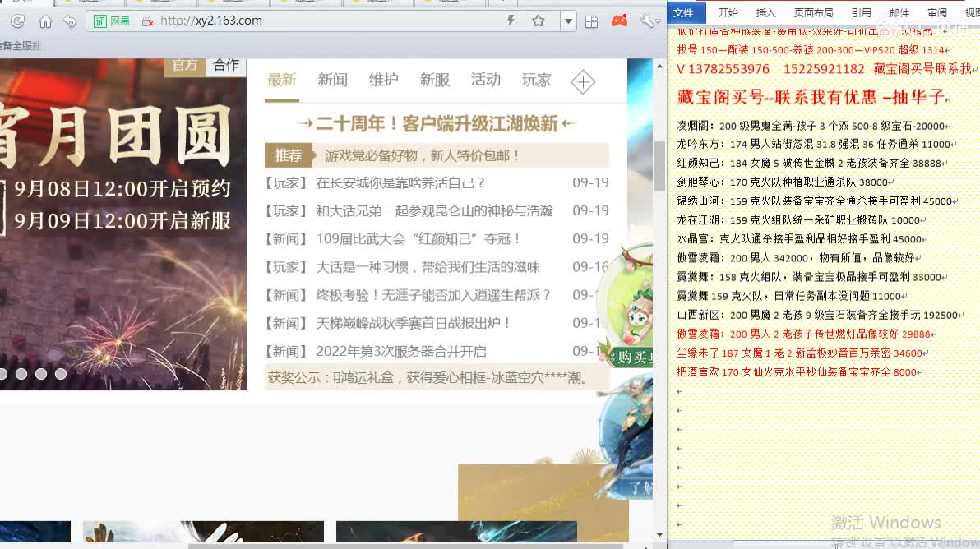The height and width of the screenshot is (549, 980).
Task: Open the 插入 ribbon tab in Word
Action: 765,12
